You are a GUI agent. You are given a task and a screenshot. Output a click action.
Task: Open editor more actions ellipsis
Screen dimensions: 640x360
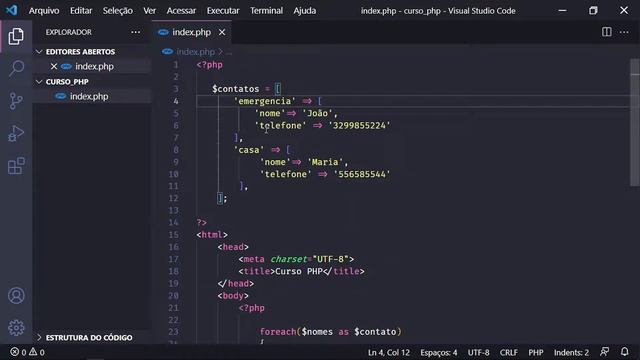click(x=624, y=32)
